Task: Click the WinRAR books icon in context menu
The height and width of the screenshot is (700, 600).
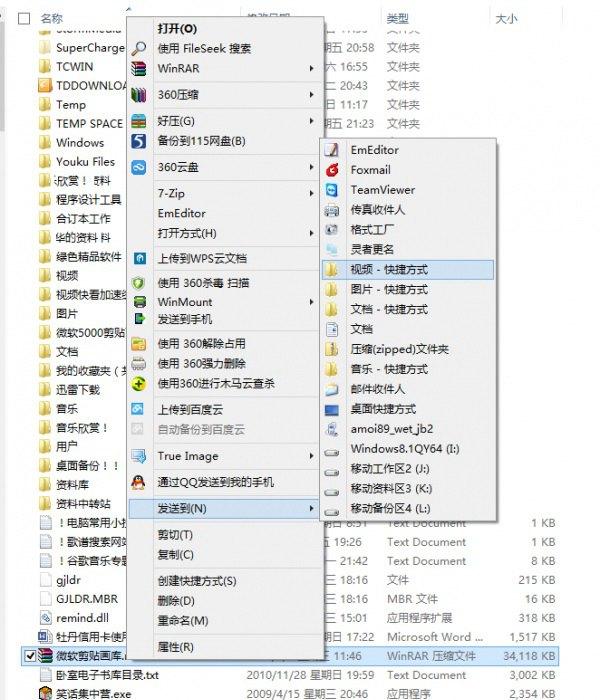Action: pyautogui.click(x=138, y=69)
